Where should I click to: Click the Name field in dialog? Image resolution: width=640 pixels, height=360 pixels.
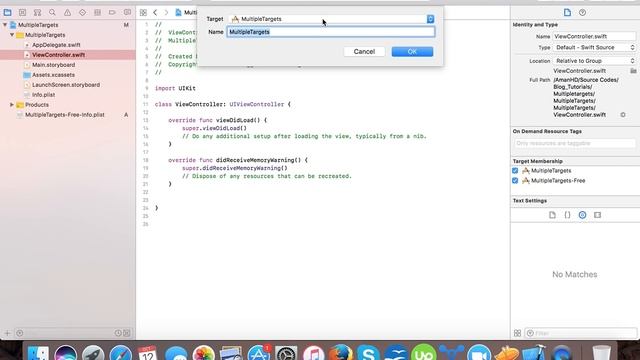pyautogui.click(x=331, y=32)
